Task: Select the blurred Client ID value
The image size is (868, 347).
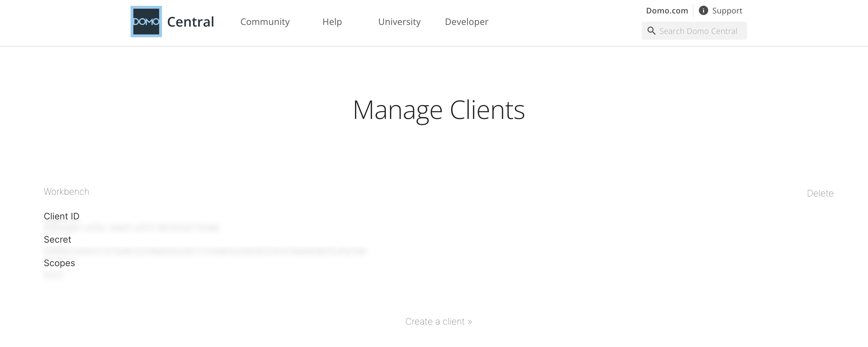Action: (x=131, y=228)
